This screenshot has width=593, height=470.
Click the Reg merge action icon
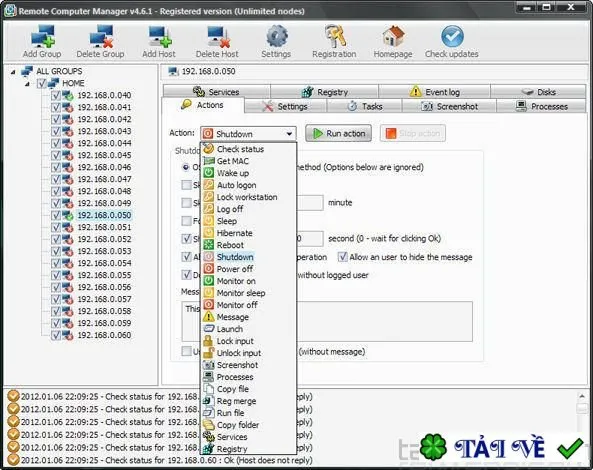(208, 401)
